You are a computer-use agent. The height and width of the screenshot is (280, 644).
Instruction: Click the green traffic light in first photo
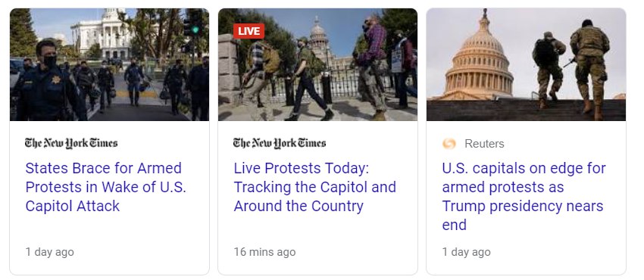(x=196, y=30)
